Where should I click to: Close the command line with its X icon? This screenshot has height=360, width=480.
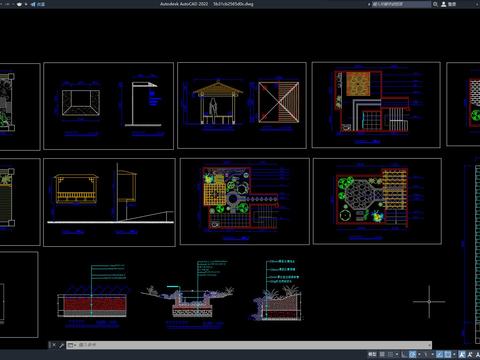[54, 345]
